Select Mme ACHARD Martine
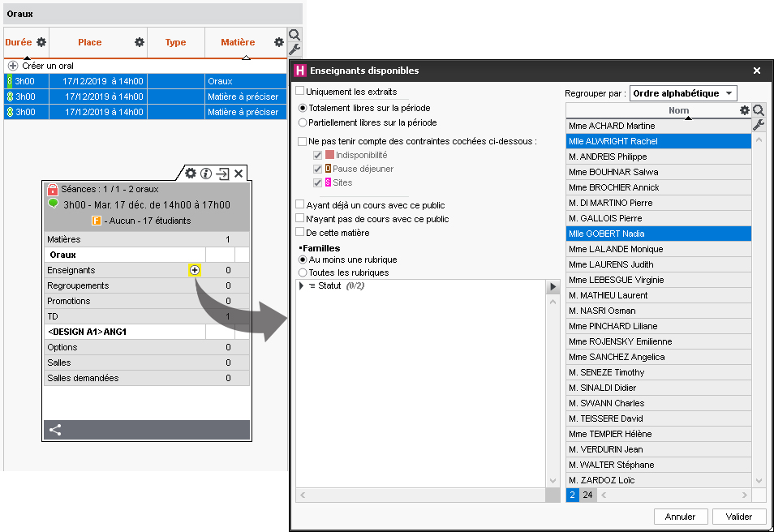This screenshot has width=774, height=532. [659, 126]
